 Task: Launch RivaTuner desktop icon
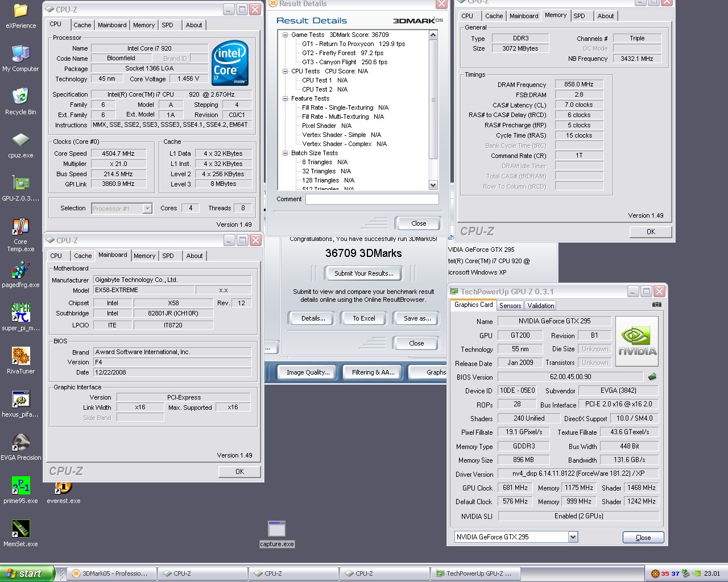pyautogui.click(x=20, y=356)
